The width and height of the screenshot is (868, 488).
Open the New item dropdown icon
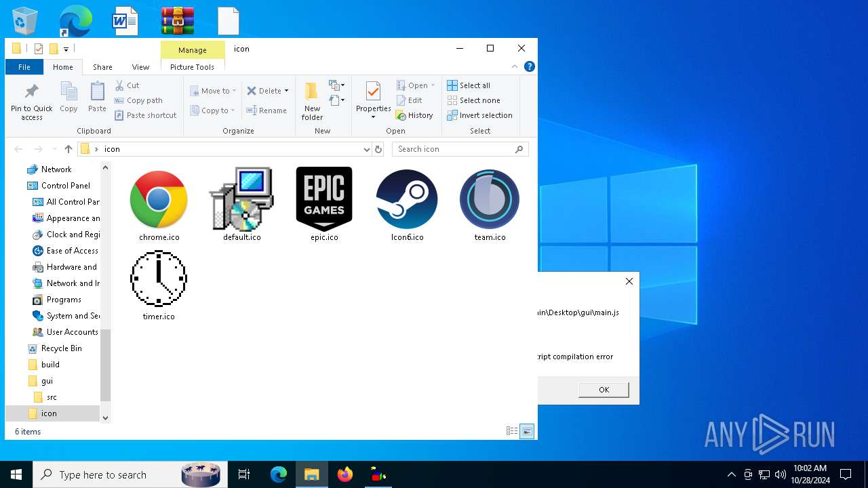coord(337,85)
